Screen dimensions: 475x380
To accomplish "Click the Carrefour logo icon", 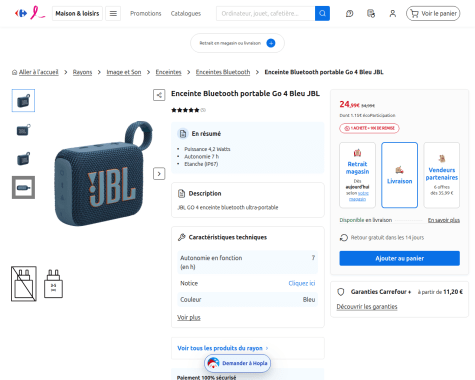I will point(21,13).
